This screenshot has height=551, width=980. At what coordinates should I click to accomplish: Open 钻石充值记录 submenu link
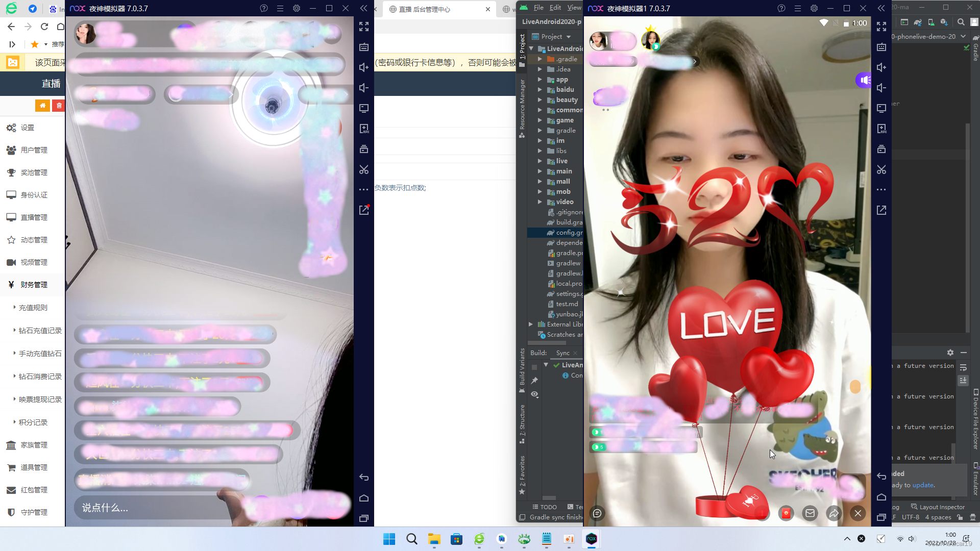pos(40,331)
